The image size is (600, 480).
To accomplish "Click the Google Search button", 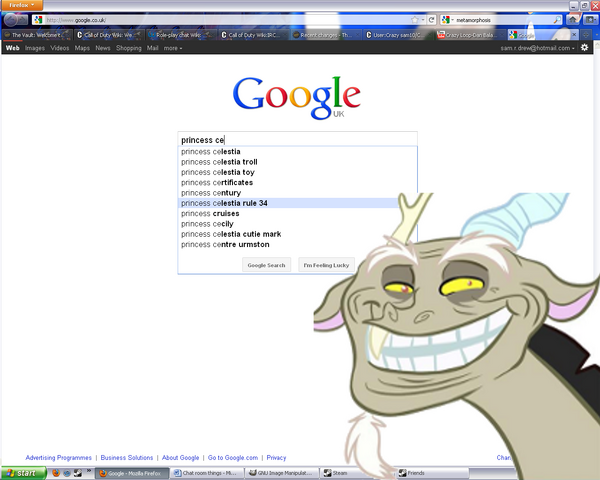I will coord(266,265).
